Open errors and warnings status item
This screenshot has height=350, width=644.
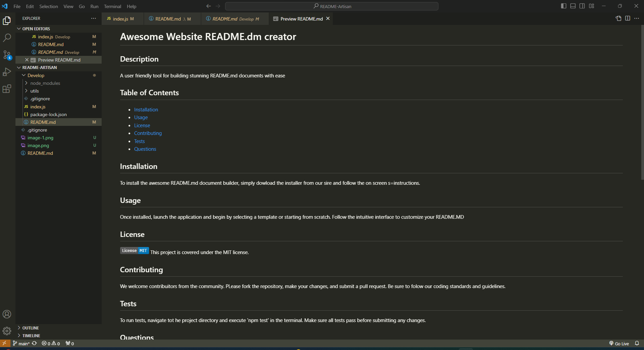(x=51, y=343)
